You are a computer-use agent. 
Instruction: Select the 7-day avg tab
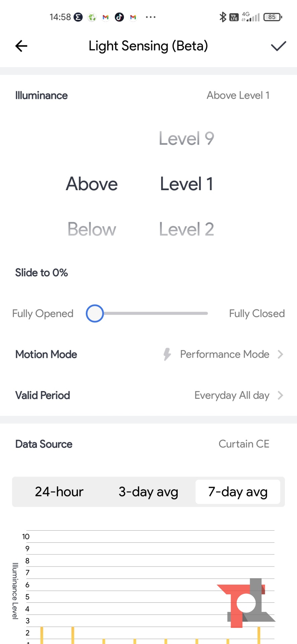coord(238,492)
